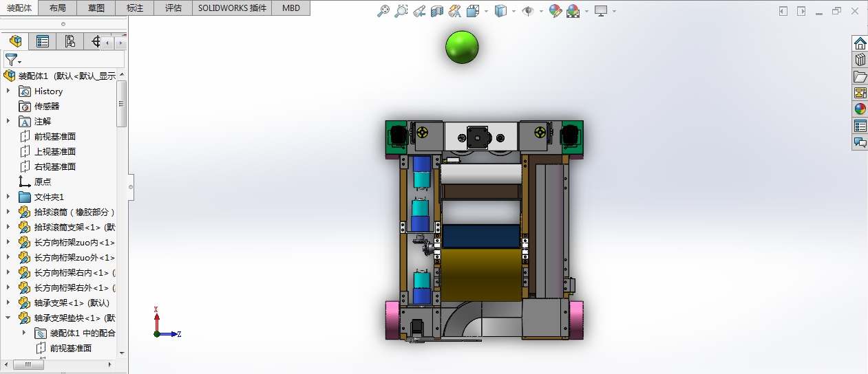Switch to the 评估 tab
This screenshot has height=374, width=868.
pyautogui.click(x=174, y=8)
